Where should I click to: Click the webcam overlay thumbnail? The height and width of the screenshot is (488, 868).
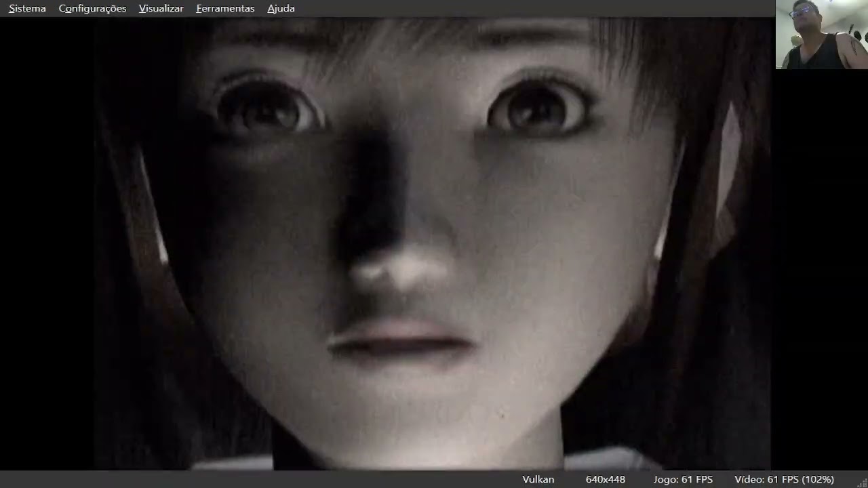[x=821, y=35]
